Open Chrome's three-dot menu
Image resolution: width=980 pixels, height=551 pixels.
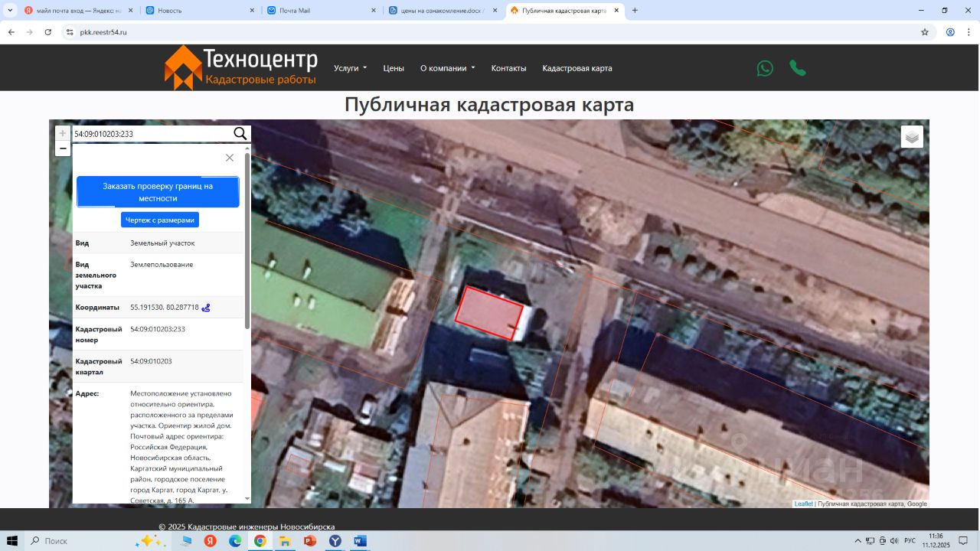coord(969,32)
